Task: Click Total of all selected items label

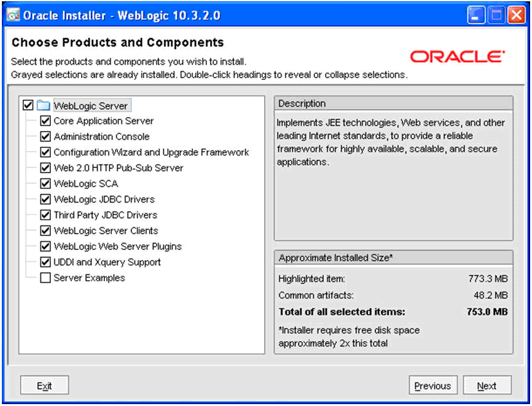Action: (x=341, y=312)
